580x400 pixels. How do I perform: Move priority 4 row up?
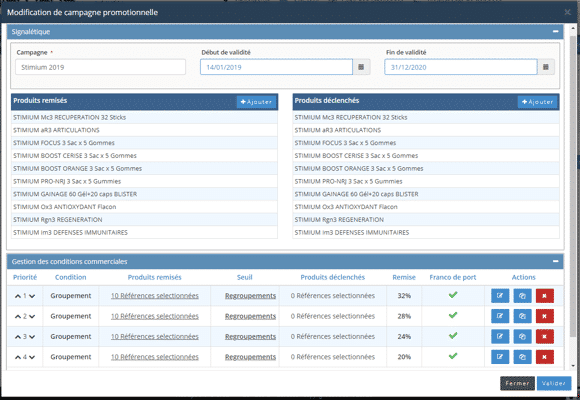tap(18, 357)
